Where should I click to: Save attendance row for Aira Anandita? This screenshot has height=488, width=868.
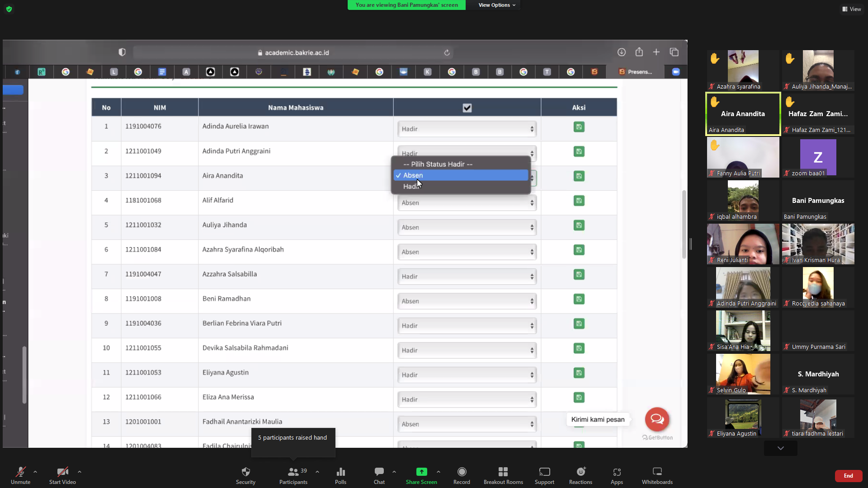(579, 176)
